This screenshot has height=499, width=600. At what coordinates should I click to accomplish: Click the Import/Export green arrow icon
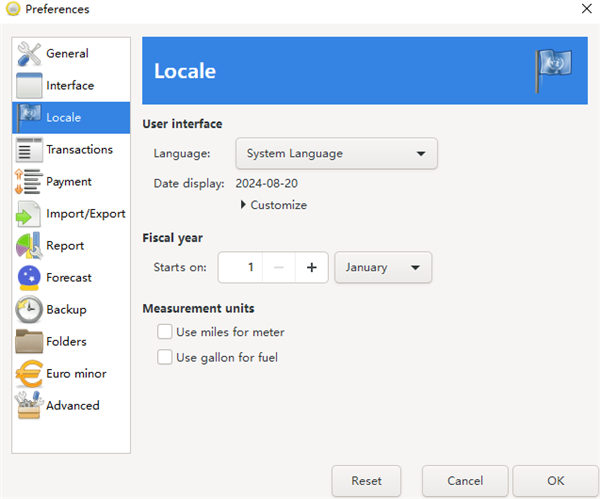pos(29,214)
